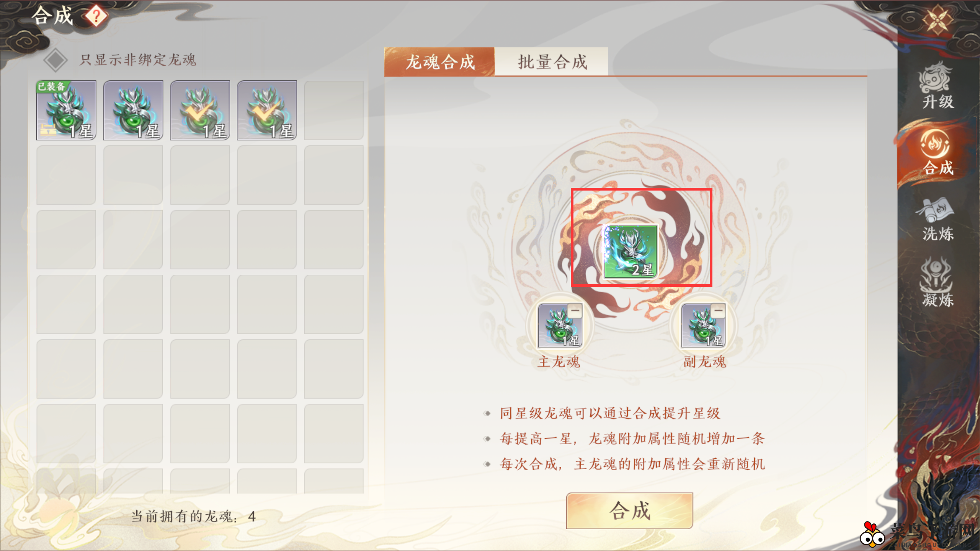Open the 凝炼 refine icon
Screen dimensions: 980x551
click(937, 283)
